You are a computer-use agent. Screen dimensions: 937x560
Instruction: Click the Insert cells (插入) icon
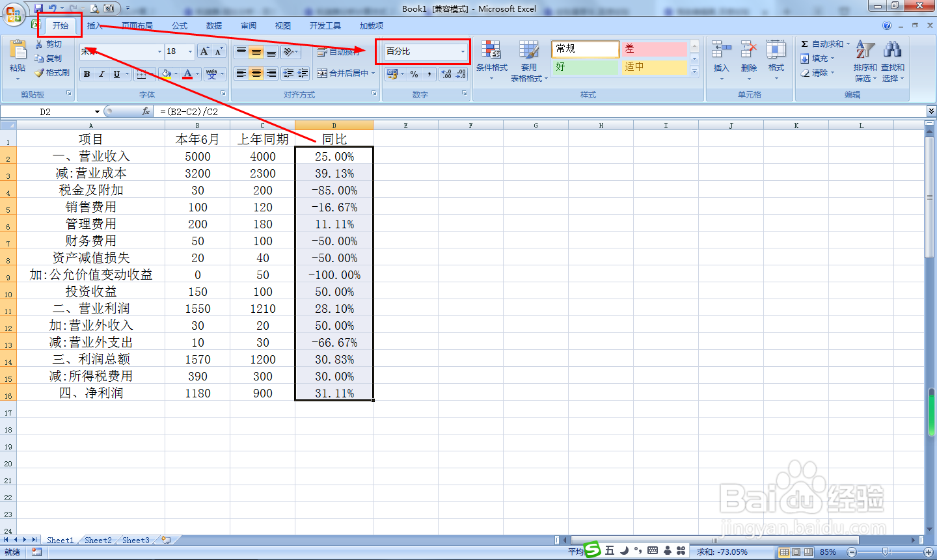pos(722,50)
